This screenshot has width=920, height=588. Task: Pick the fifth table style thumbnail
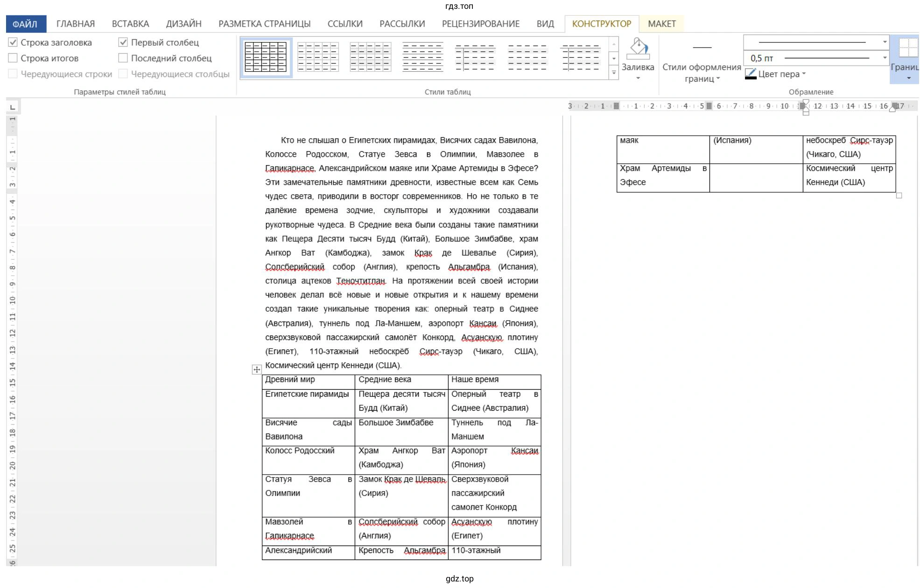click(475, 57)
